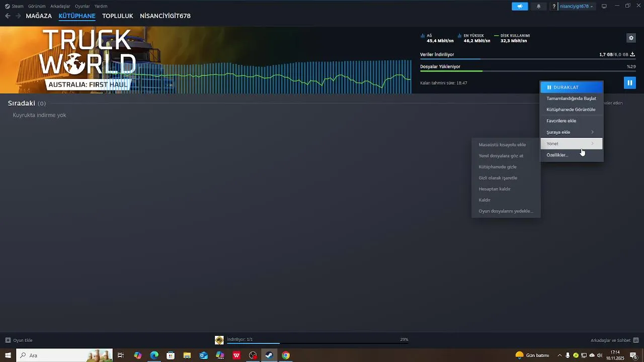Click the Oyun Ekle plus icon
The image size is (644, 362).
(8, 340)
